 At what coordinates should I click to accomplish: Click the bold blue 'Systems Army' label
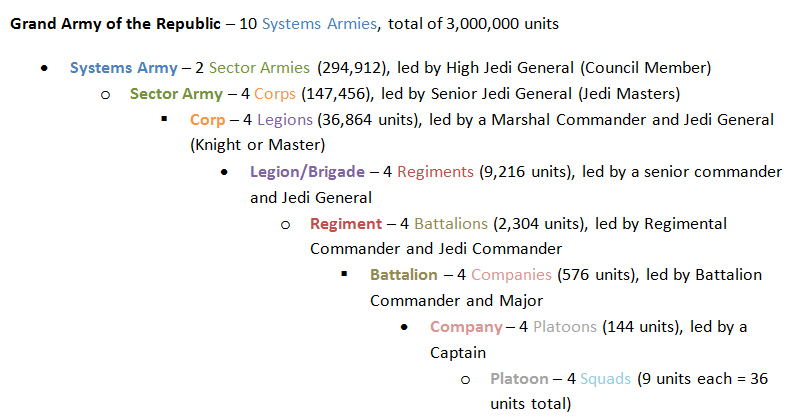tap(124, 68)
